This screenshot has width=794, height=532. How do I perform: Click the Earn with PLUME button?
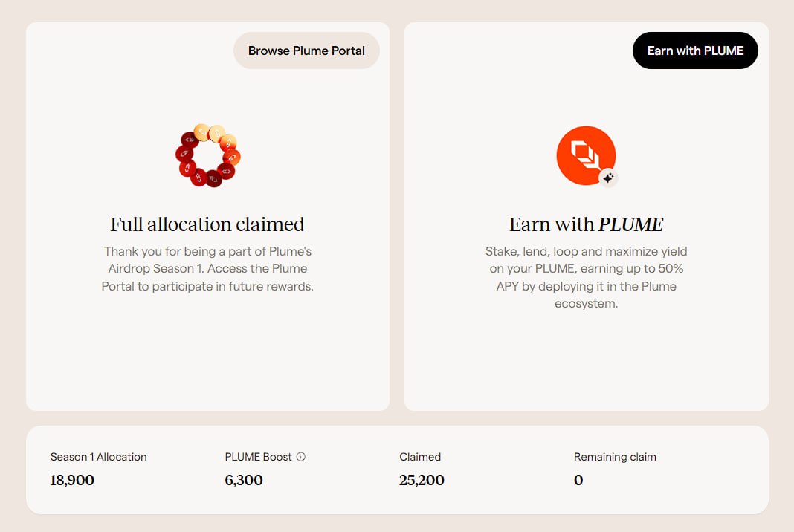(695, 51)
